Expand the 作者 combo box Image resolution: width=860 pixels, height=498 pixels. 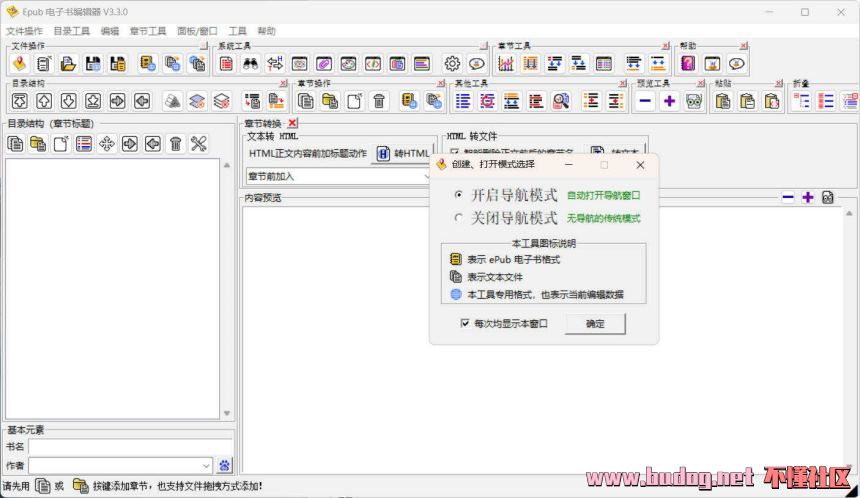(206, 466)
